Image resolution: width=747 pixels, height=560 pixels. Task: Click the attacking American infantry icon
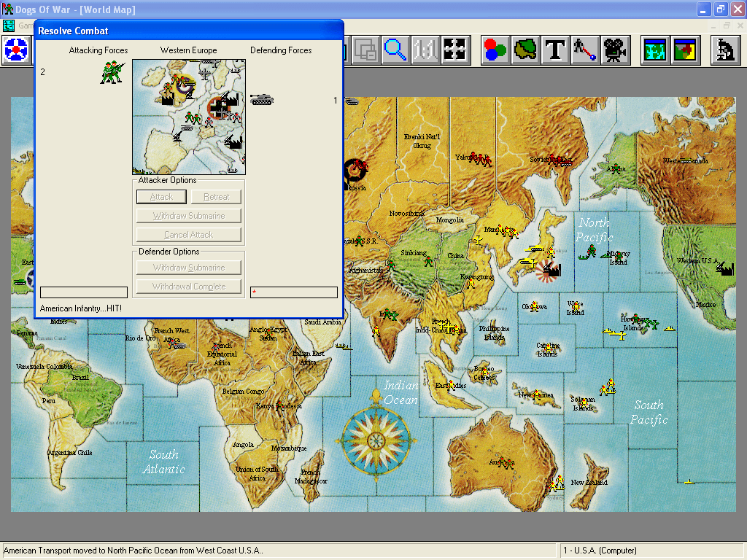point(112,72)
